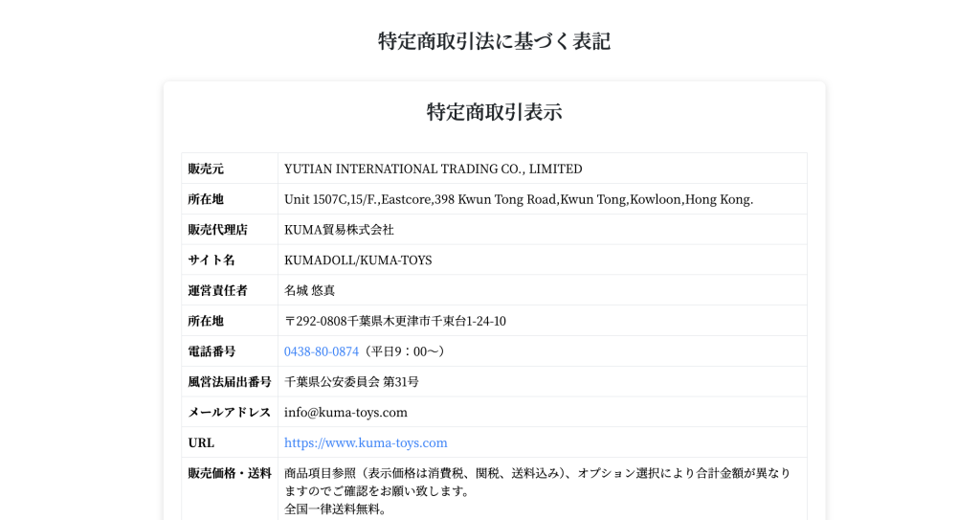The image size is (980, 520).
Task: Select the 販売代理店 row label
Action: tap(218, 230)
